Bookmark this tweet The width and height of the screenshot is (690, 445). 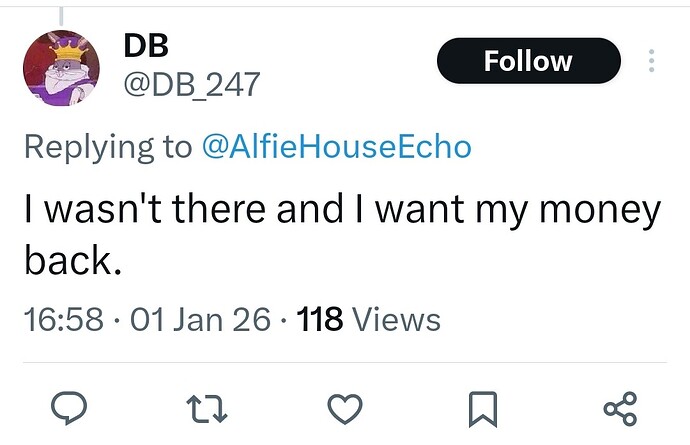483,408
